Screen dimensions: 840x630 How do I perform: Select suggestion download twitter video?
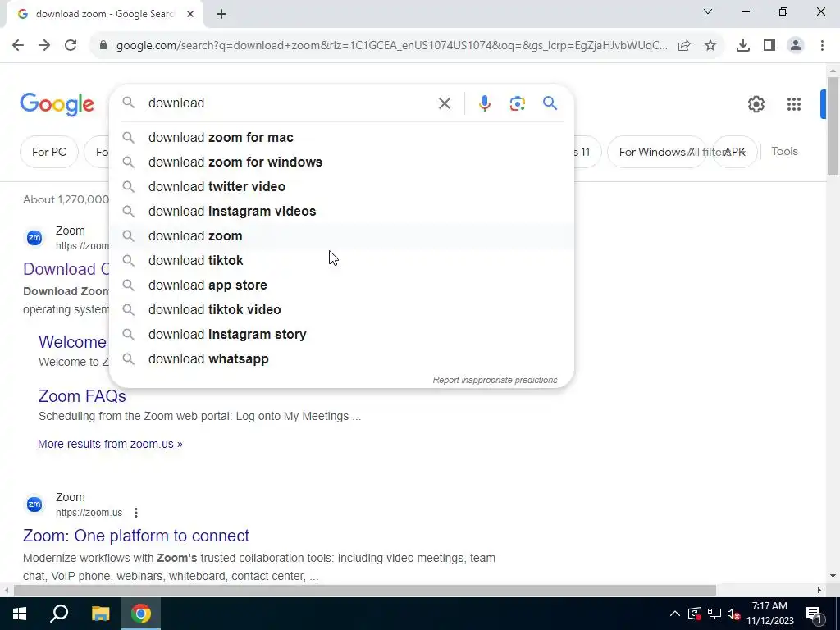pos(341,187)
